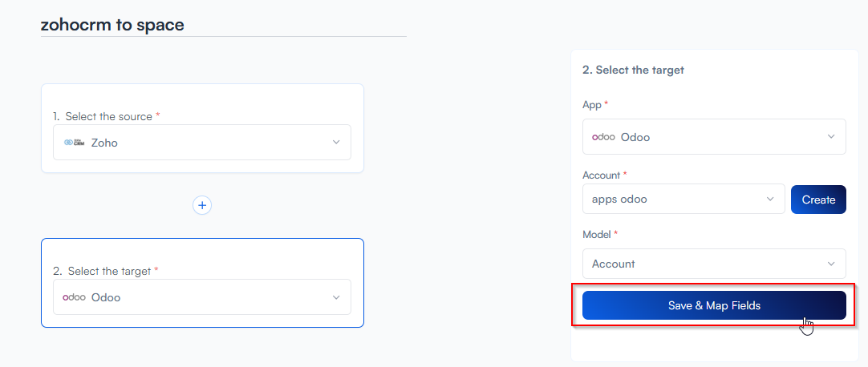
Task: Open the Model dropdown set to Account
Action: pyautogui.click(x=714, y=264)
